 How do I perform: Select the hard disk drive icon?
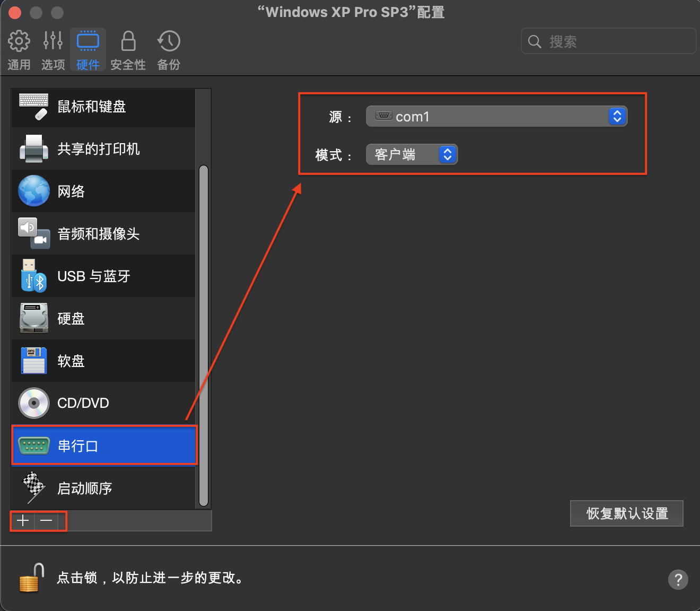pyautogui.click(x=34, y=318)
